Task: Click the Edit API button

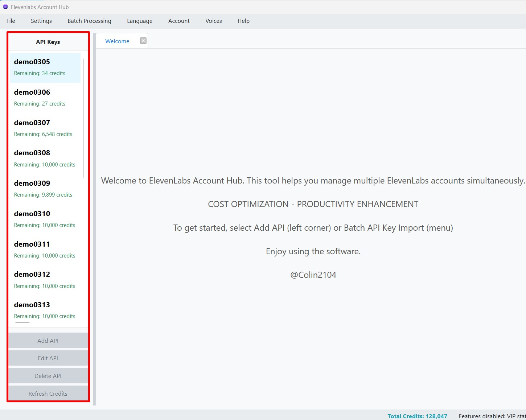Action: (48, 358)
